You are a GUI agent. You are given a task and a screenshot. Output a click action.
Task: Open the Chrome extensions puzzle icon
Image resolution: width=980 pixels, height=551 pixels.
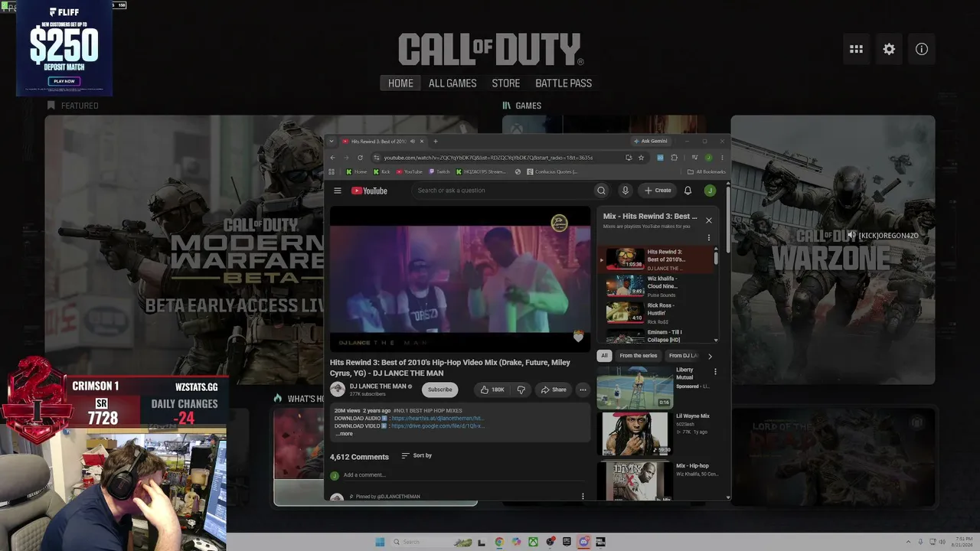click(x=674, y=158)
